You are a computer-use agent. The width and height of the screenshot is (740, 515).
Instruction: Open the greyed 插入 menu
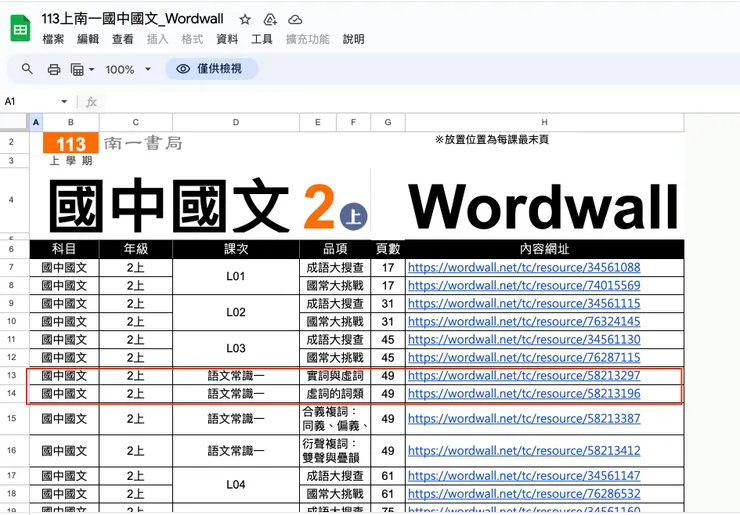click(x=158, y=39)
